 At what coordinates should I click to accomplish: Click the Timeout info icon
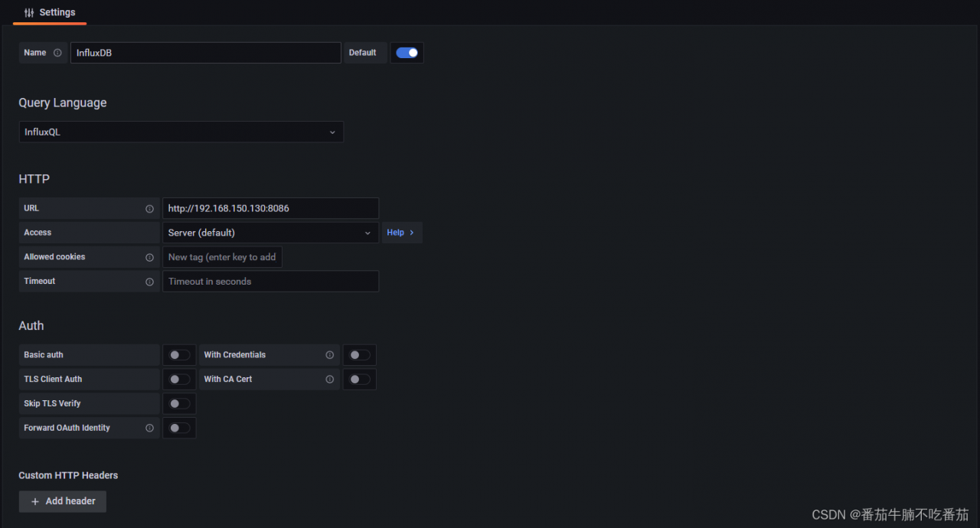pos(149,282)
